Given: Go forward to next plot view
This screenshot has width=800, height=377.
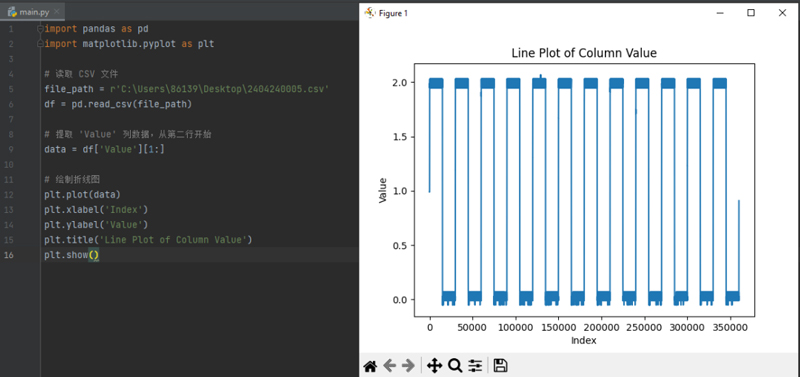Looking at the screenshot, I should 408,365.
